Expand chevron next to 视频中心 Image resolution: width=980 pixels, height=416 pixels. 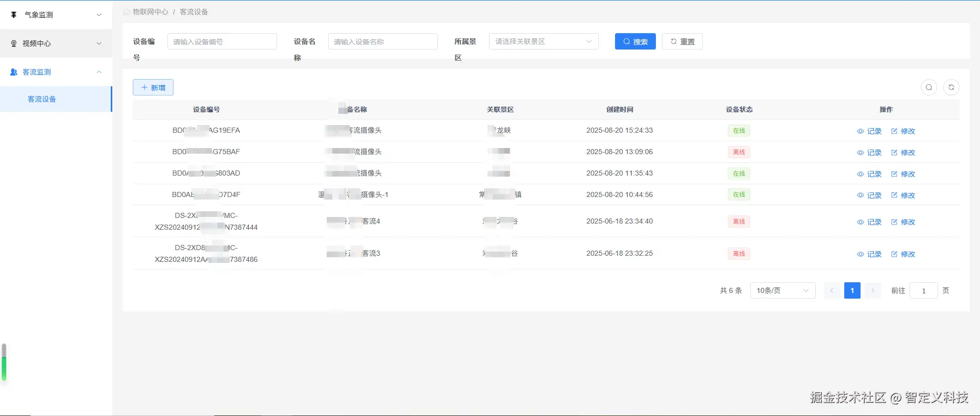pos(99,43)
